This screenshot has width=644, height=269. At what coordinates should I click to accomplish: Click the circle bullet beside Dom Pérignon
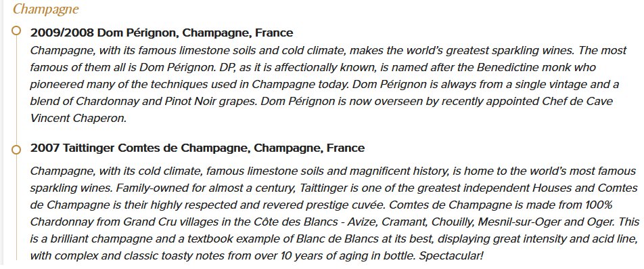click(16, 31)
